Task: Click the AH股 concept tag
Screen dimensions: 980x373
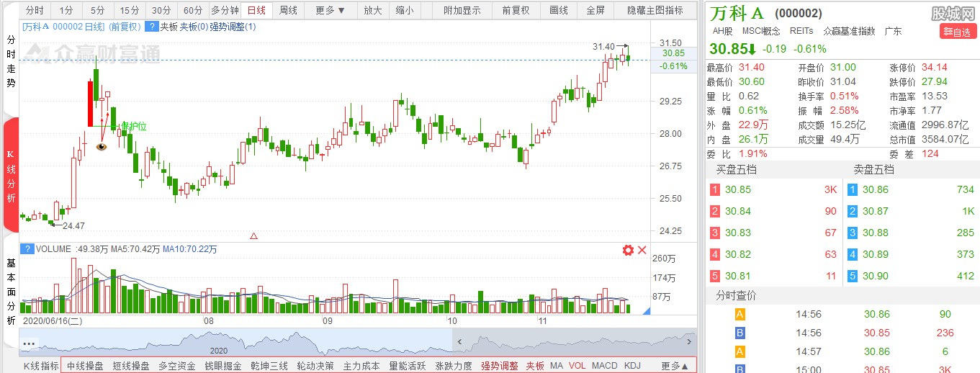Action: click(723, 31)
